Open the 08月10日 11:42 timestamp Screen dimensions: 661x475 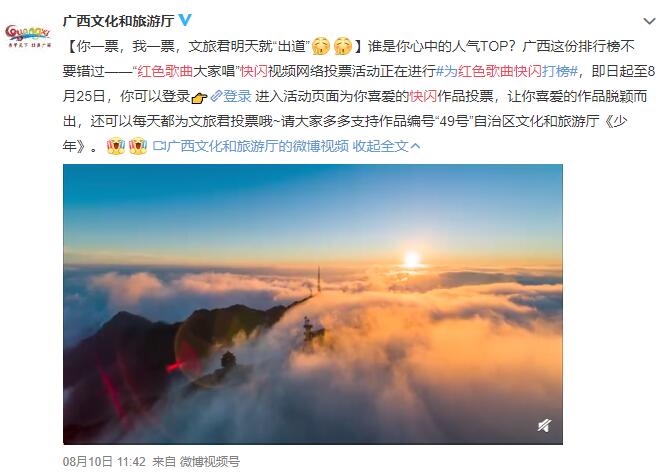(x=104, y=461)
